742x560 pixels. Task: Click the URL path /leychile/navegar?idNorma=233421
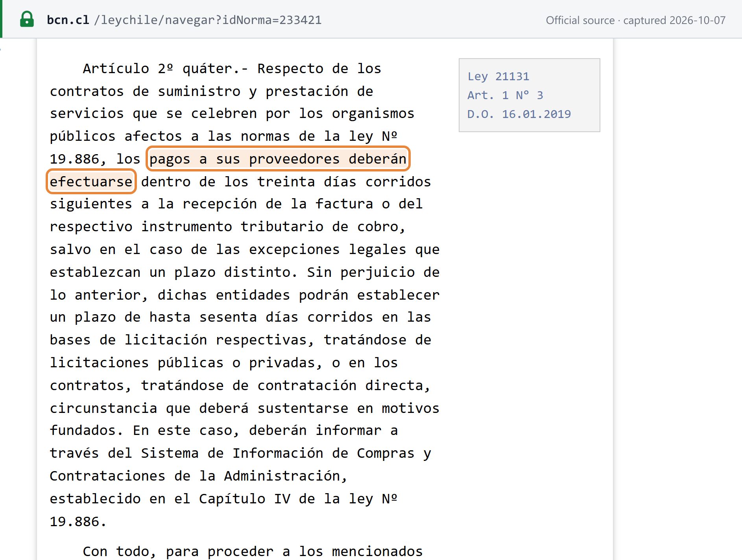(x=208, y=20)
